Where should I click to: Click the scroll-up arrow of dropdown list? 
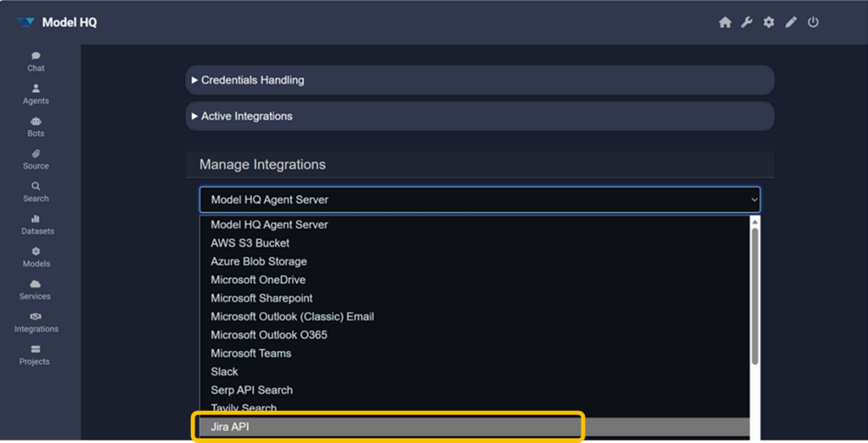click(x=755, y=221)
